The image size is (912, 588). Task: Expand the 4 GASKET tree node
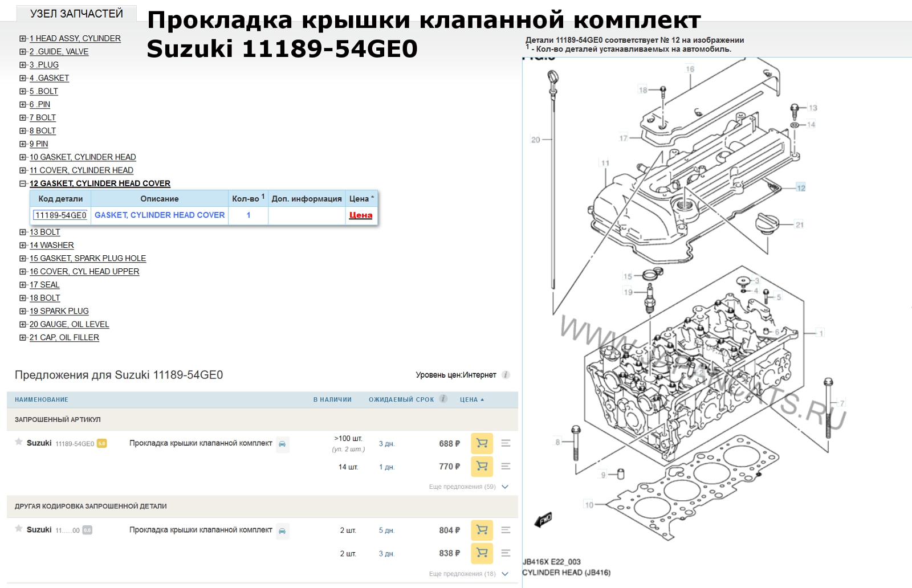point(23,78)
